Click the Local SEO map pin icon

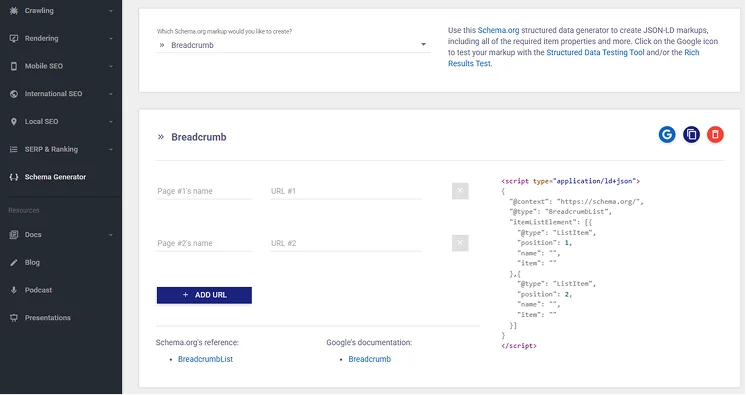14,121
